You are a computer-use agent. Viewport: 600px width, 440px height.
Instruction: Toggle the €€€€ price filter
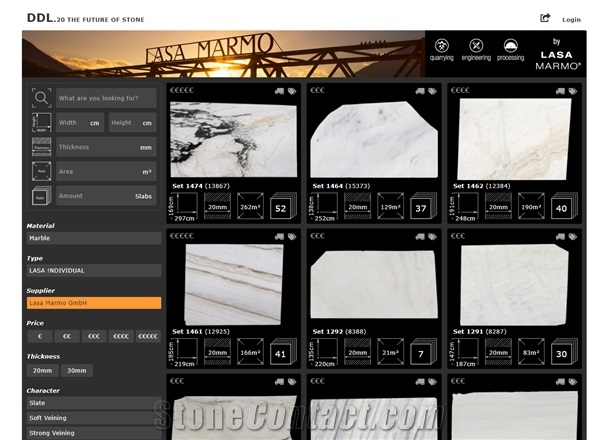click(x=121, y=336)
